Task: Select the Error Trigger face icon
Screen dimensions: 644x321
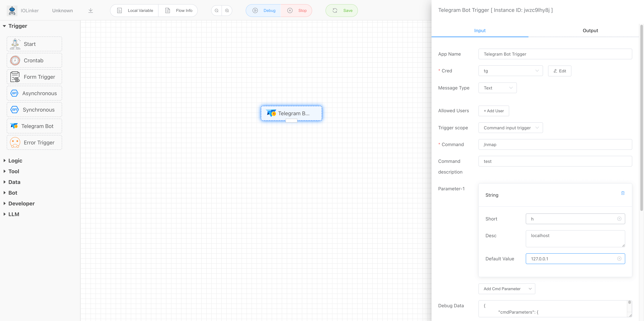Action: point(14,142)
